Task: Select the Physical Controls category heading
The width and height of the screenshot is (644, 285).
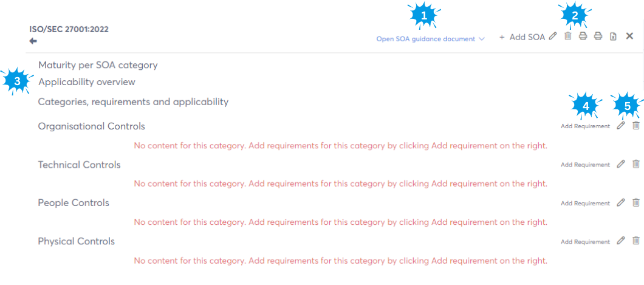Action: click(77, 241)
